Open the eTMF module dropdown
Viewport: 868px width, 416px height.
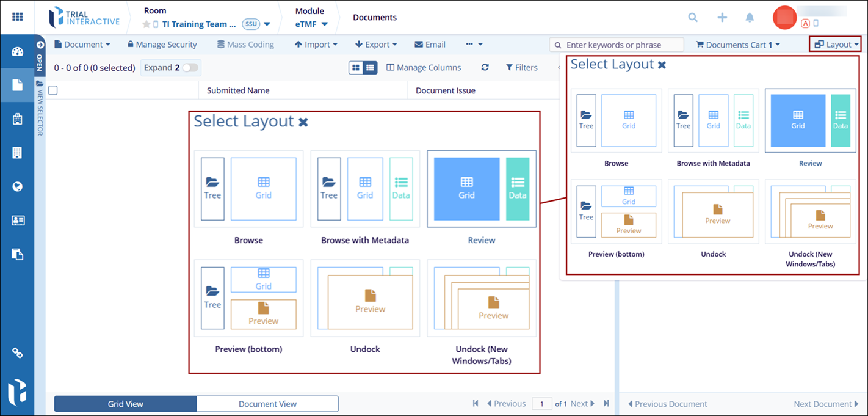click(x=312, y=24)
